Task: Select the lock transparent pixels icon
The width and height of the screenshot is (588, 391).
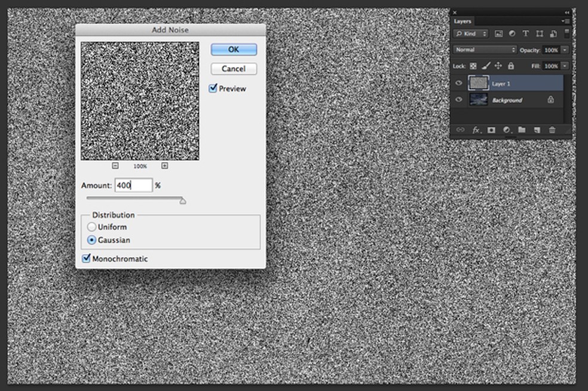Action: click(473, 66)
